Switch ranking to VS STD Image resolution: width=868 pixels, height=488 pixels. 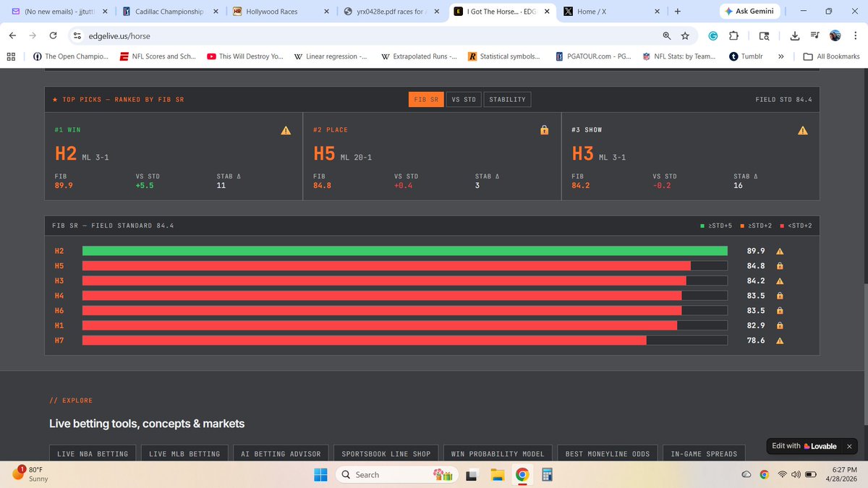tap(464, 99)
